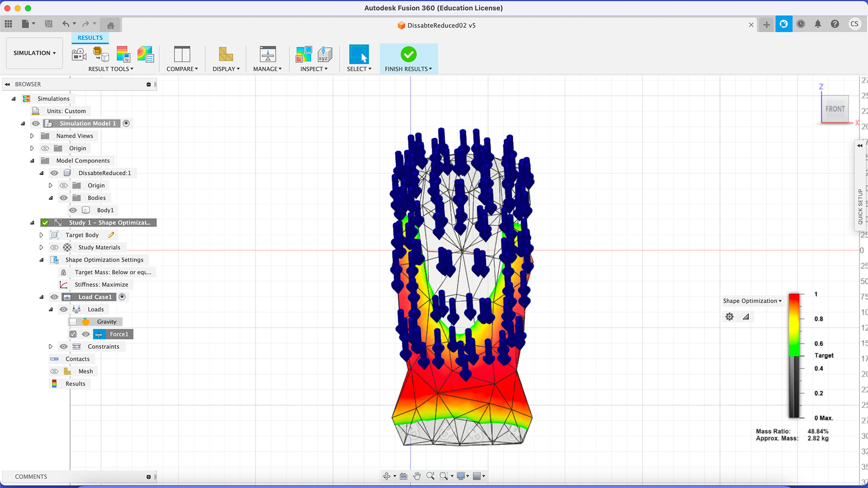
Task: Check the Gravity load checkbox
Action: click(x=73, y=322)
